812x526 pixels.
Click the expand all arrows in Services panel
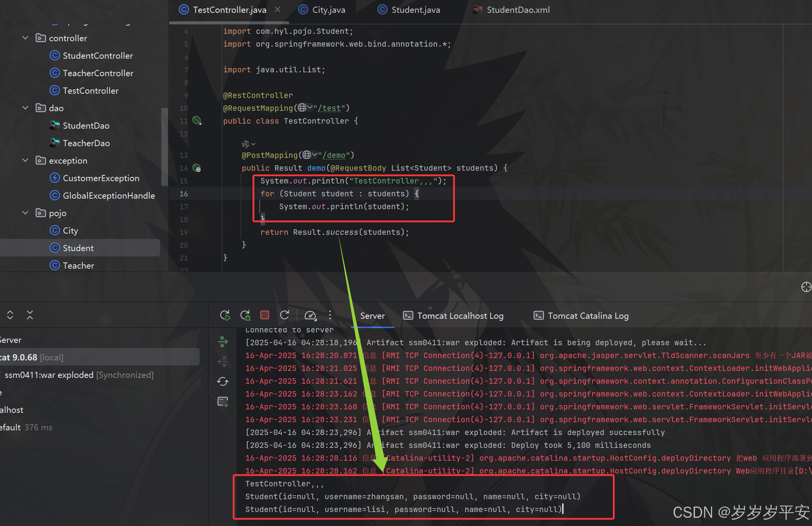10,315
